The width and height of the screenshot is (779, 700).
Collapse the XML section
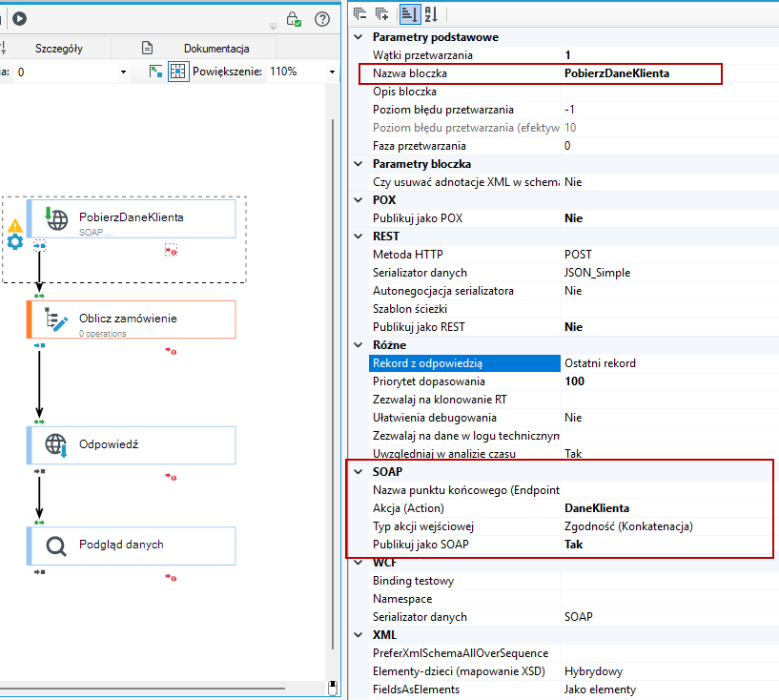(x=359, y=635)
